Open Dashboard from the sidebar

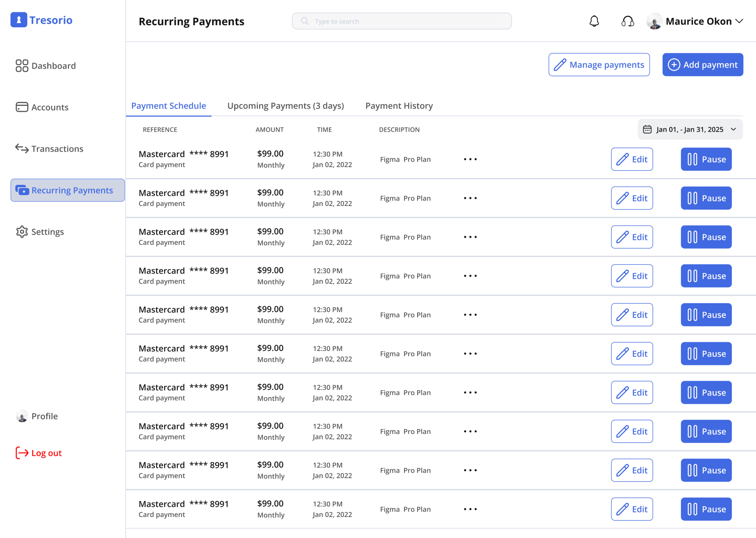point(46,66)
